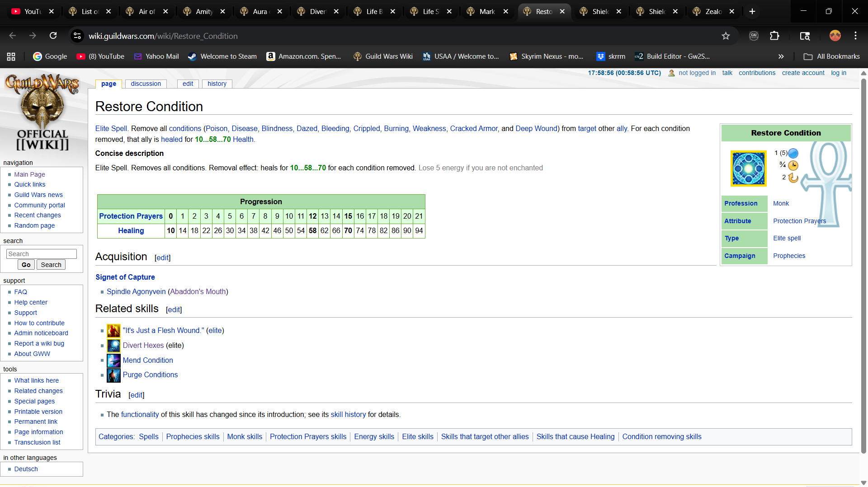Open the Amazon.com bookmark
The height and width of the screenshot is (487, 868).
[304, 56]
